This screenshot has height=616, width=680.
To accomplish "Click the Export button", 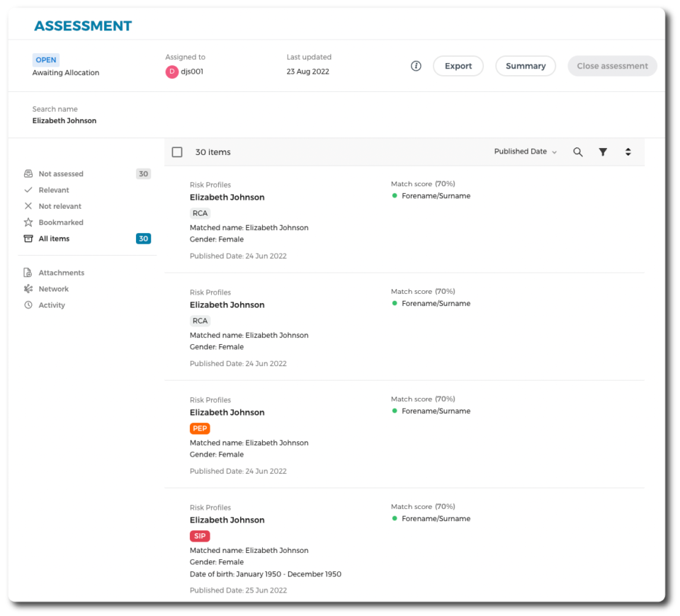I will (458, 65).
